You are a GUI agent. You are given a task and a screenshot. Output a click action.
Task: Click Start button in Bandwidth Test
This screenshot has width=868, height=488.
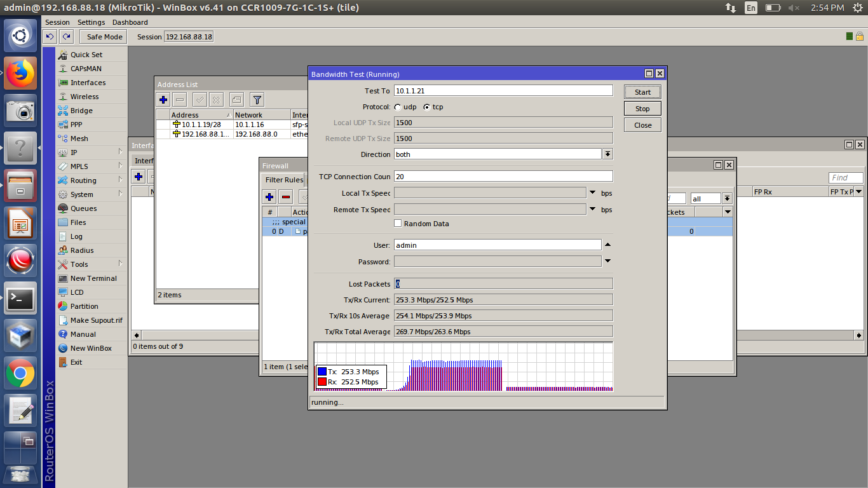[x=642, y=92]
